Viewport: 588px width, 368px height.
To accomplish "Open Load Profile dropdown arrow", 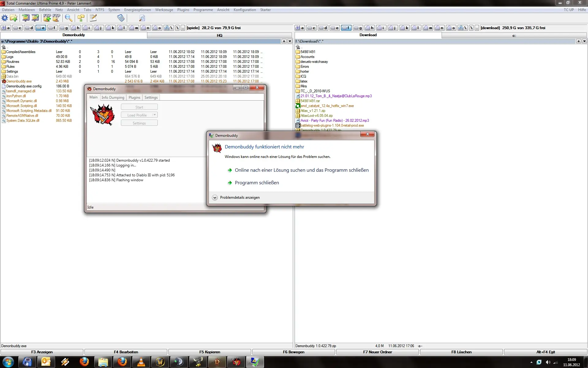I will 155,115.
